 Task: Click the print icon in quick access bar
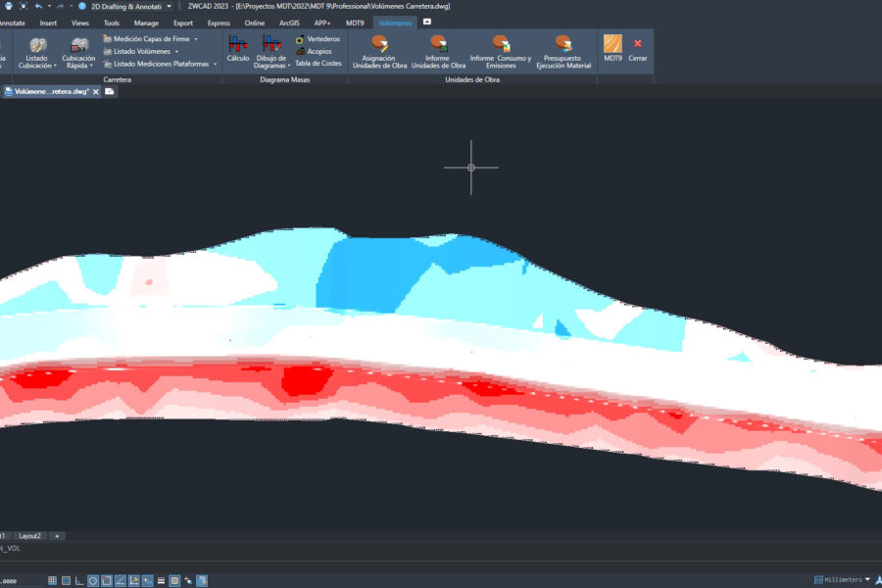click(x=9, y=6)
